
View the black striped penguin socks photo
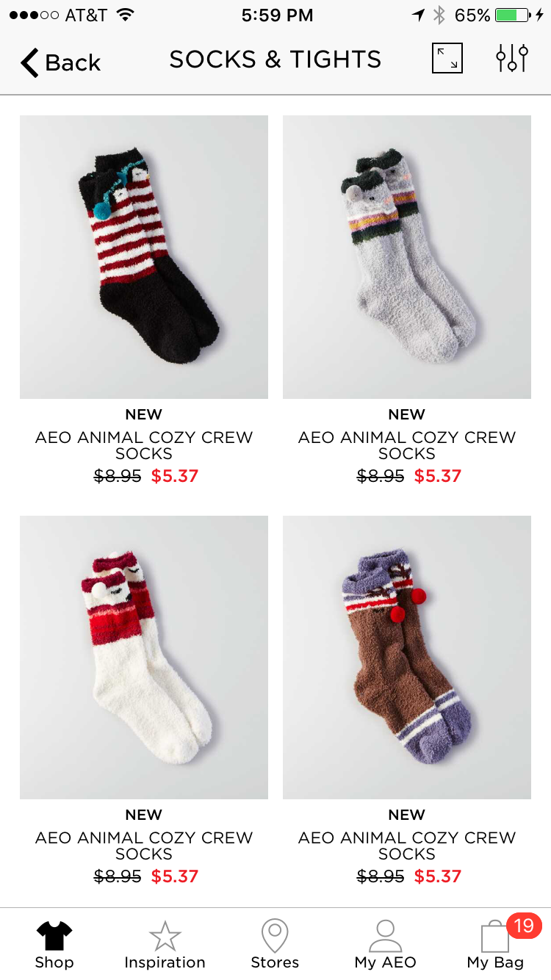click(x=144, y=257)
